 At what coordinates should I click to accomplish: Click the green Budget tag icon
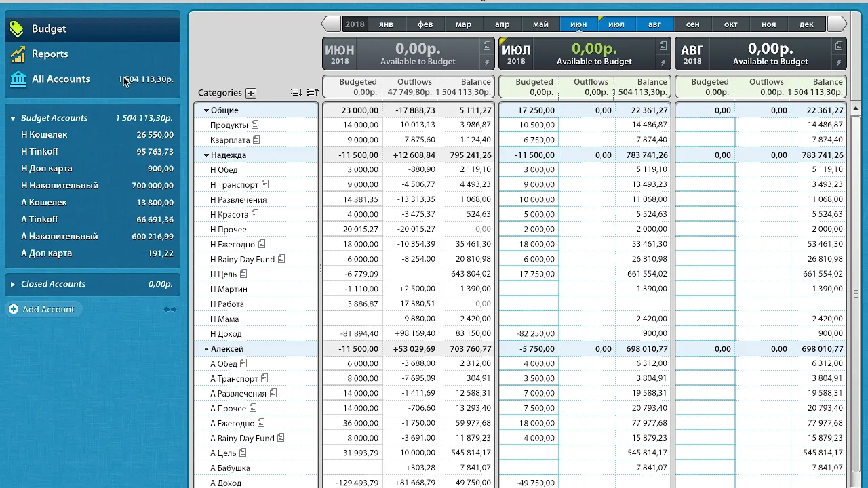click(x=18, y=28)
